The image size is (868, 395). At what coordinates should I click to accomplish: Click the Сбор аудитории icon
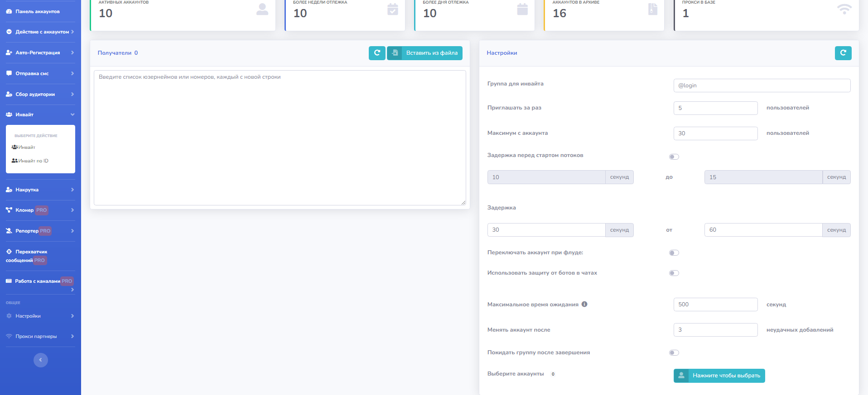point(9,94)
